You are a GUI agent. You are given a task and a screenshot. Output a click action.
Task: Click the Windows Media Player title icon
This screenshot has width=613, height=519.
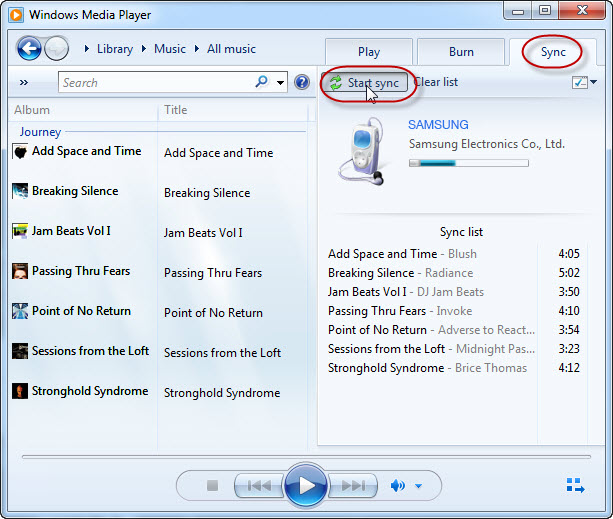click(16, 15)
